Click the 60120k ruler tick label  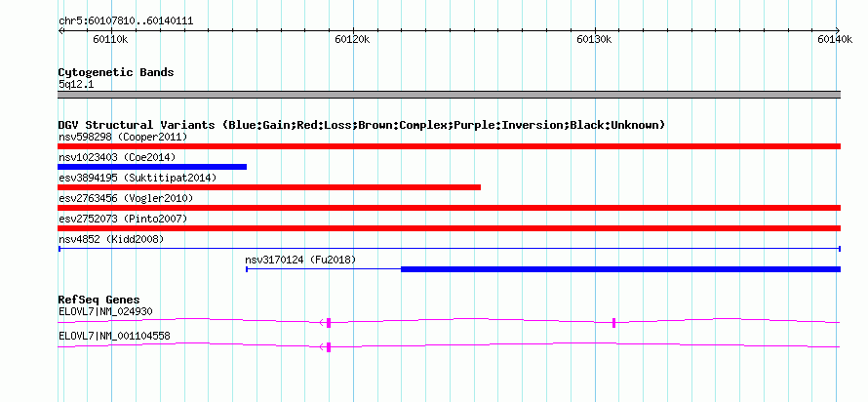click(353, 39)
